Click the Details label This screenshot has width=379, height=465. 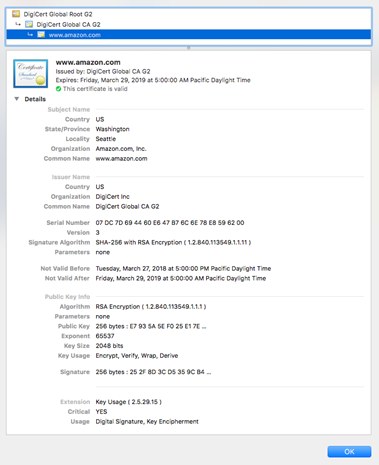[x=35, y=99]
